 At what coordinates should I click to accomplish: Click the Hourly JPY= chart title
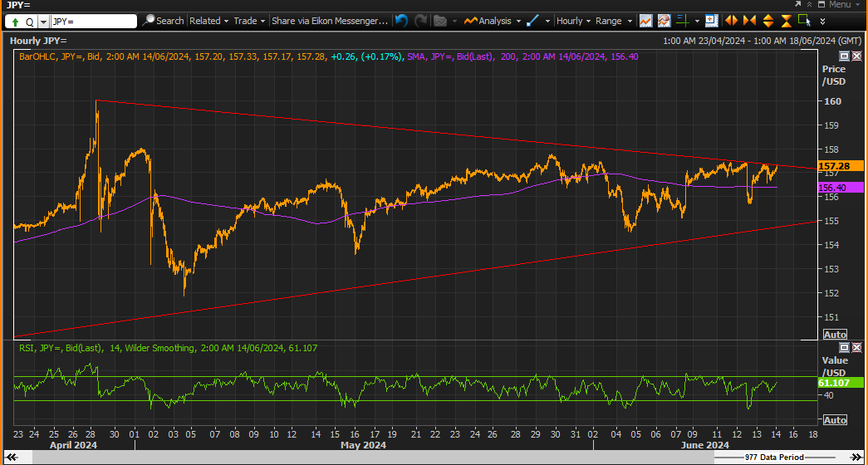pos(37,41)
